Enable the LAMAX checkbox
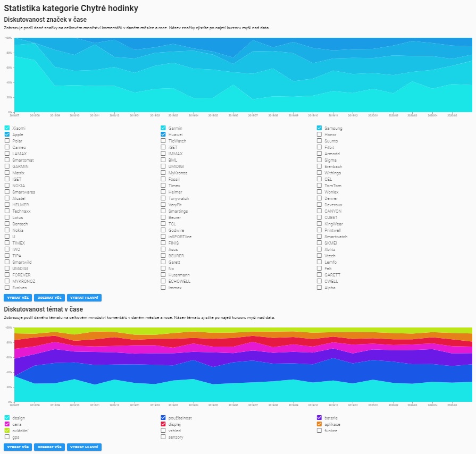The width and height of the screenshot is (476, 454). [x=7, y=154]
